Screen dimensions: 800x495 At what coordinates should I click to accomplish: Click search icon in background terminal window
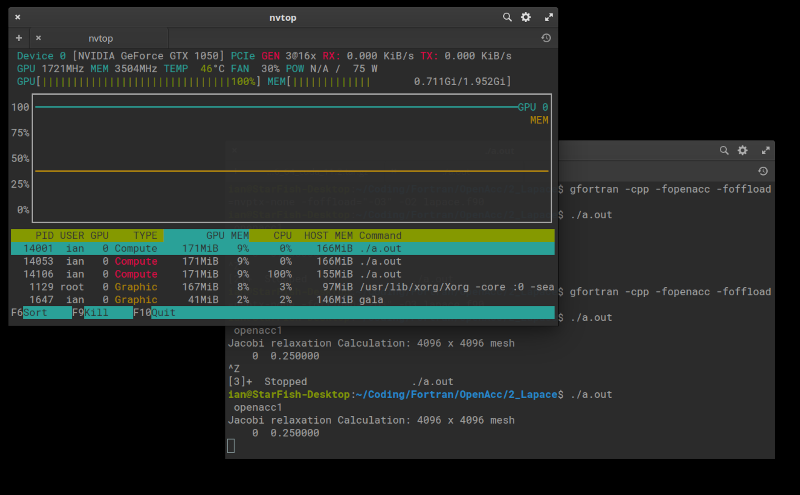724,150
